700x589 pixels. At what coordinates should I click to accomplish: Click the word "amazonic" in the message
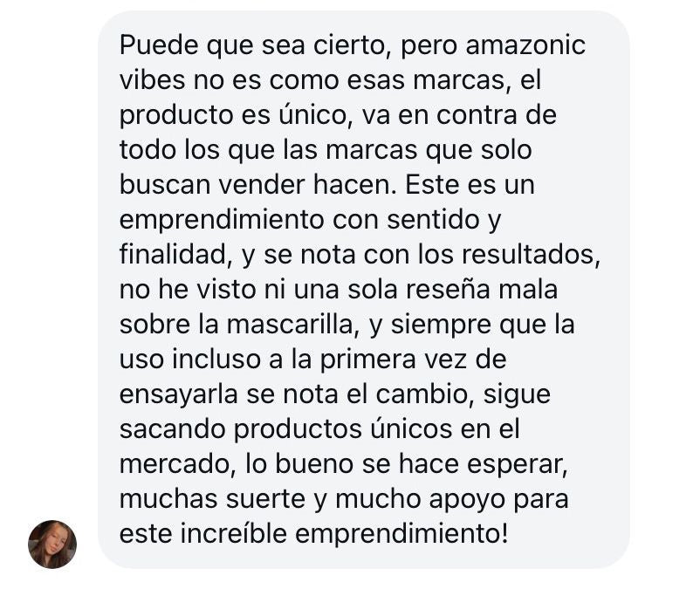(525, 45)
